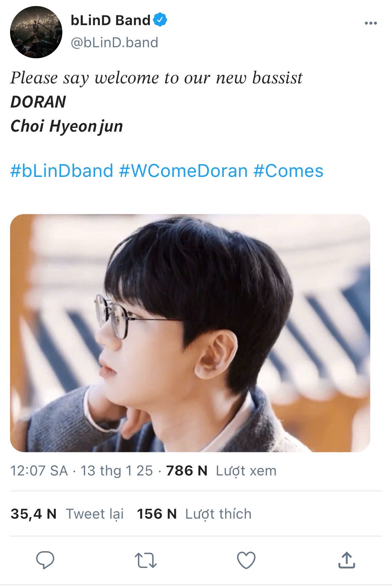Open the reply comment bubble icon
Screen dimensions: 392x586
pos(45,560)
